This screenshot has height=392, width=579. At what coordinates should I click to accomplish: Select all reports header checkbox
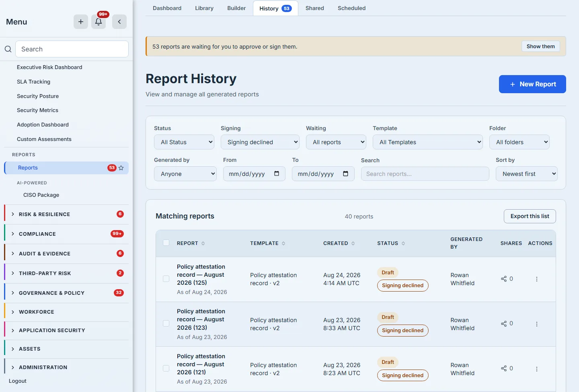tap(166, 243)
